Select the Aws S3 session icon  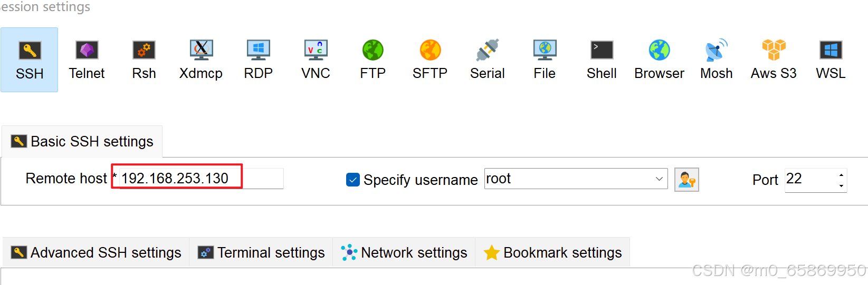click(774, 60)
